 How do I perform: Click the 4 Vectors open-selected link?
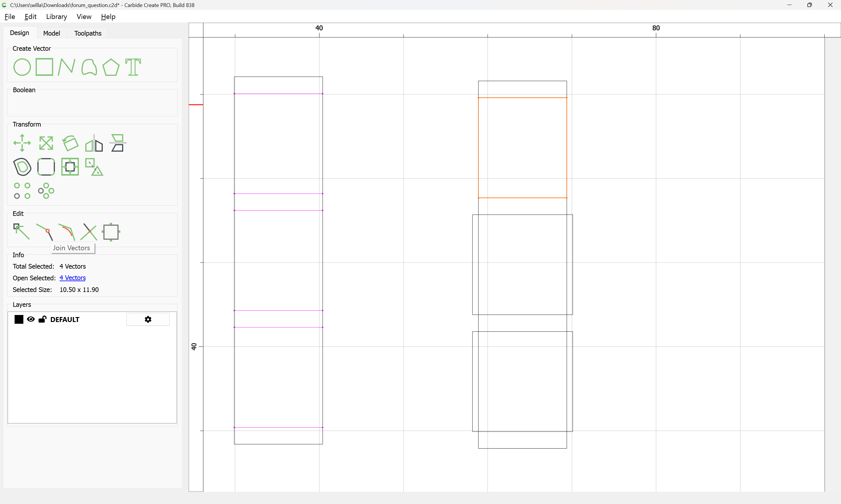click(72, 278)
